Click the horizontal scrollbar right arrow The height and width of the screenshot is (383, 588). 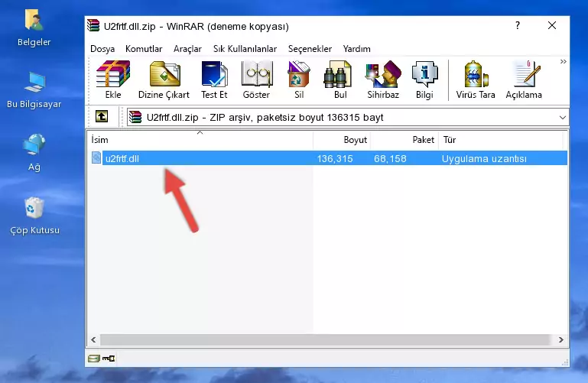click(x=561, y=339)
